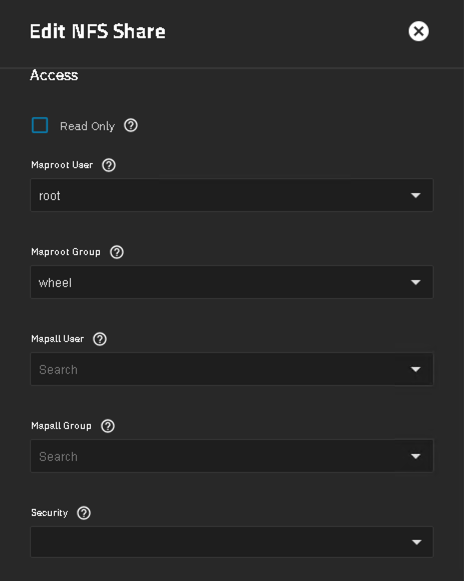Expand the Security dropdown arrow
The height and width of the screenshot is (581, 464).
416,542
